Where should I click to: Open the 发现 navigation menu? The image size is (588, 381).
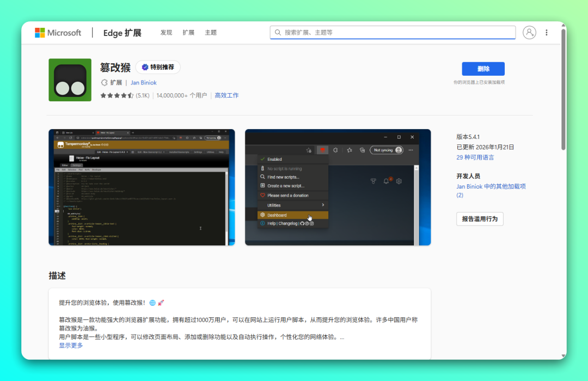click(x=166, y=32)
